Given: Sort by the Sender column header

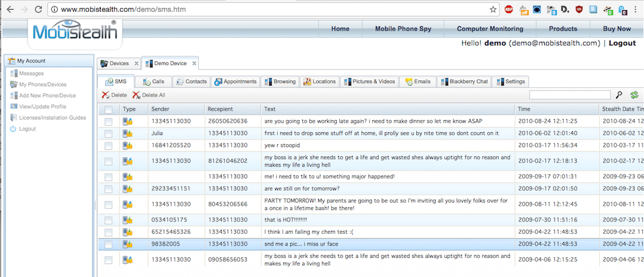Looking at the screenshot, I should click(176, 109).
